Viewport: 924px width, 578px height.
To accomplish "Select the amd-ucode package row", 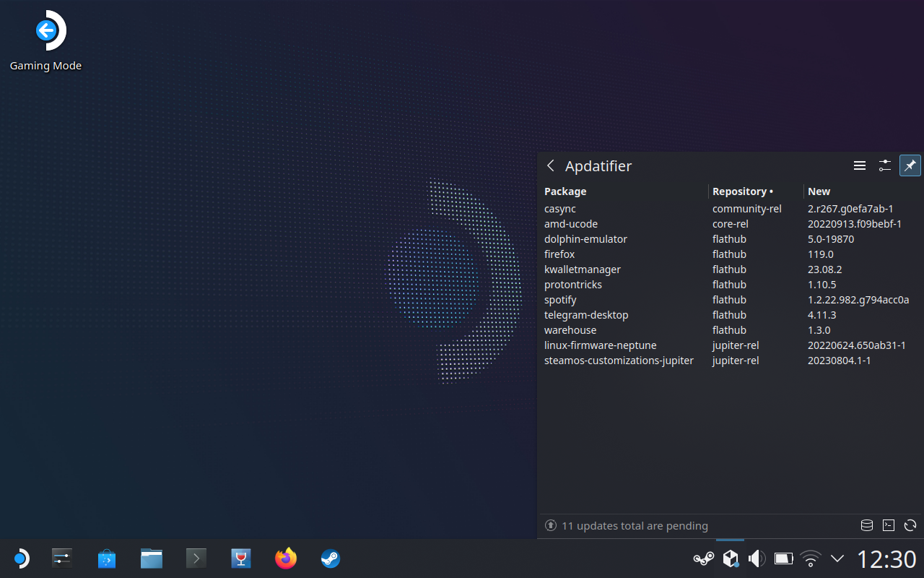I will click(731, 224).
